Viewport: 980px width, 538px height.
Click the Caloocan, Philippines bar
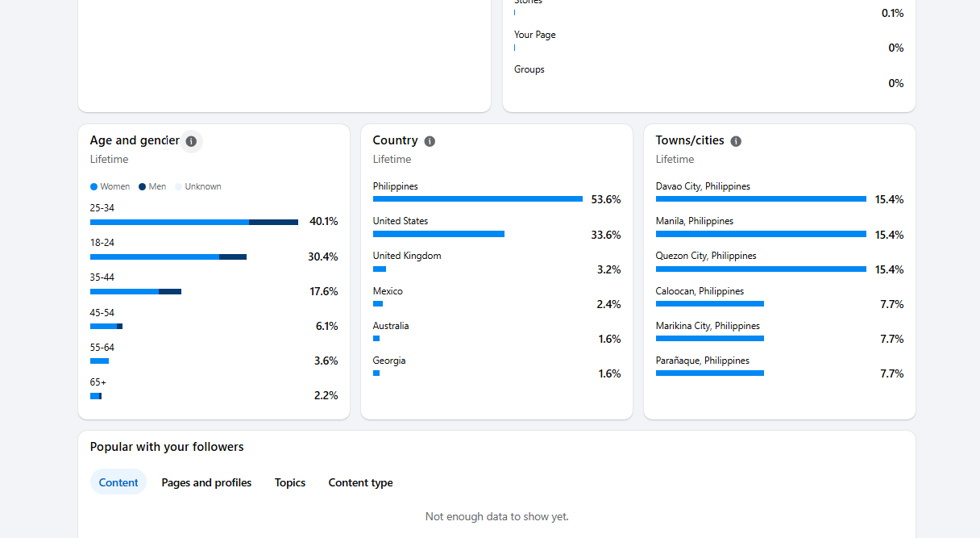pyautogui.click(x=710, y=303)
